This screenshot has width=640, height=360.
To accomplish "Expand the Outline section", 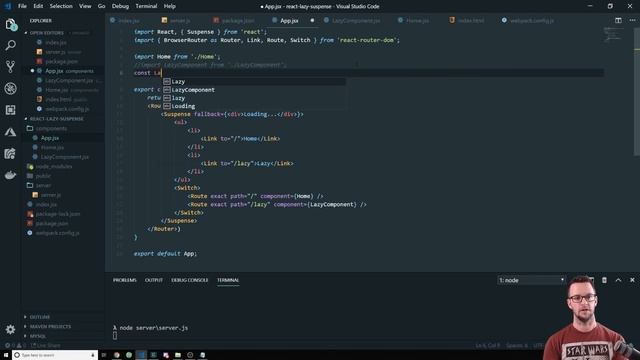I will 40,317.
